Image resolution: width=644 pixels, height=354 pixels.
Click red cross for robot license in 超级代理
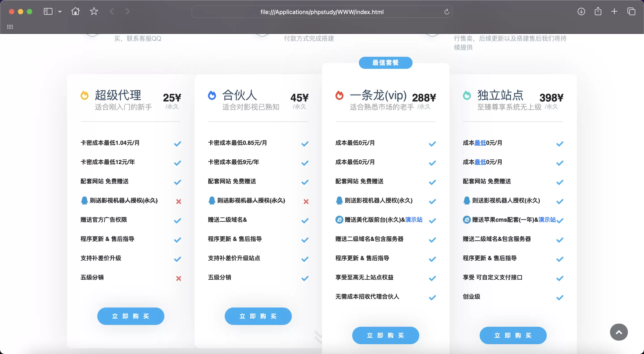(178, 201)
